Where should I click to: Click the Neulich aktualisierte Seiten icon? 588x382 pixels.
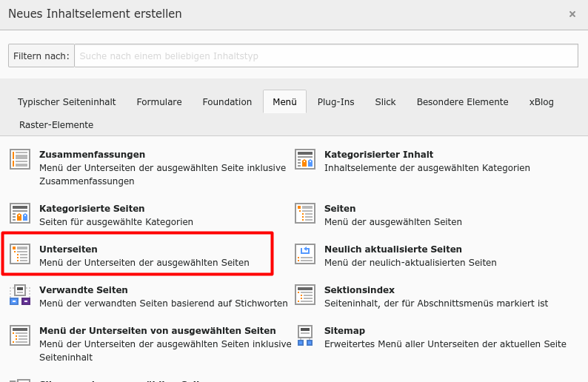coord(305,254)
